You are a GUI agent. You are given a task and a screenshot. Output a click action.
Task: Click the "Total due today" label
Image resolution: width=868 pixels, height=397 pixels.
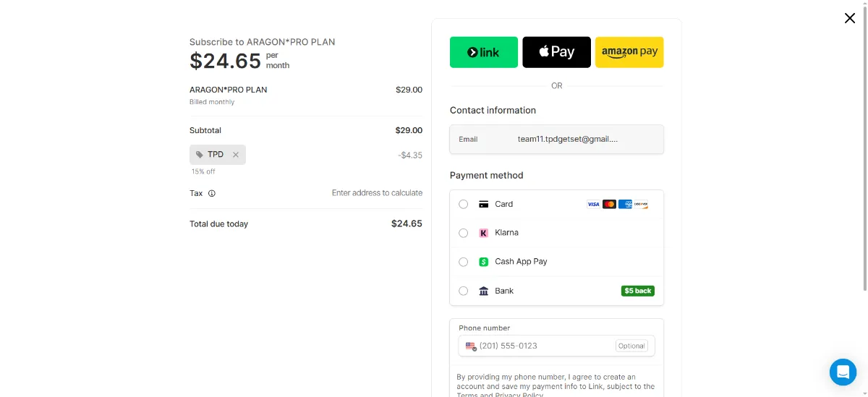(218, 224)
